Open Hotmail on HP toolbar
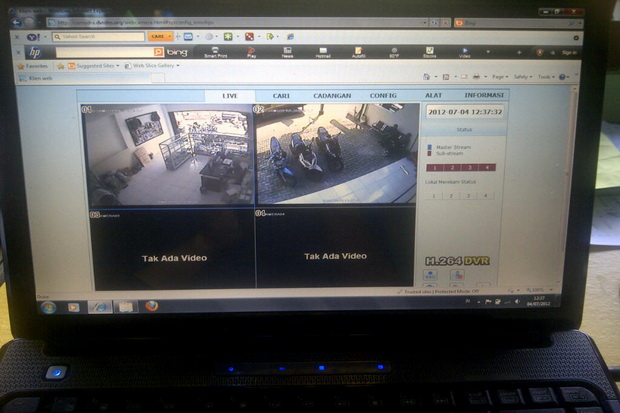The image size is (620, 413). (323, 52)
